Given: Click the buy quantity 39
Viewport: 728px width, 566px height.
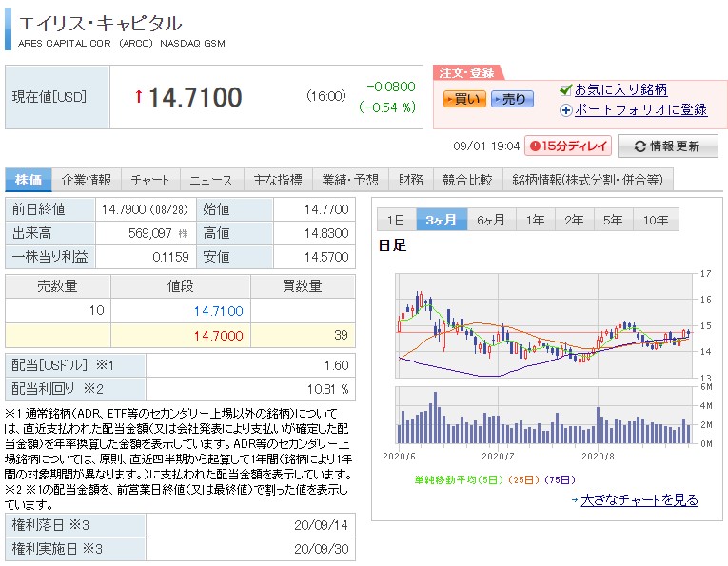Looking at the screenshot, I should coord(341,335).
